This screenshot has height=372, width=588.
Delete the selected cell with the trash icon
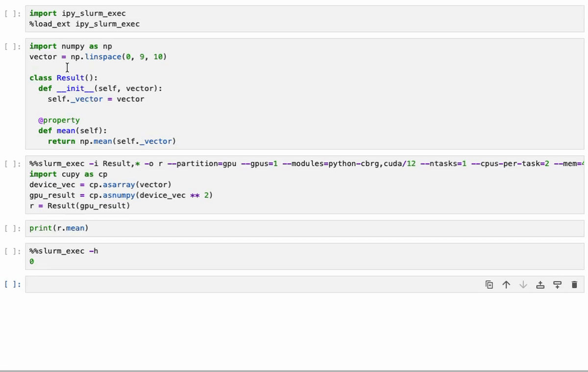574,284
